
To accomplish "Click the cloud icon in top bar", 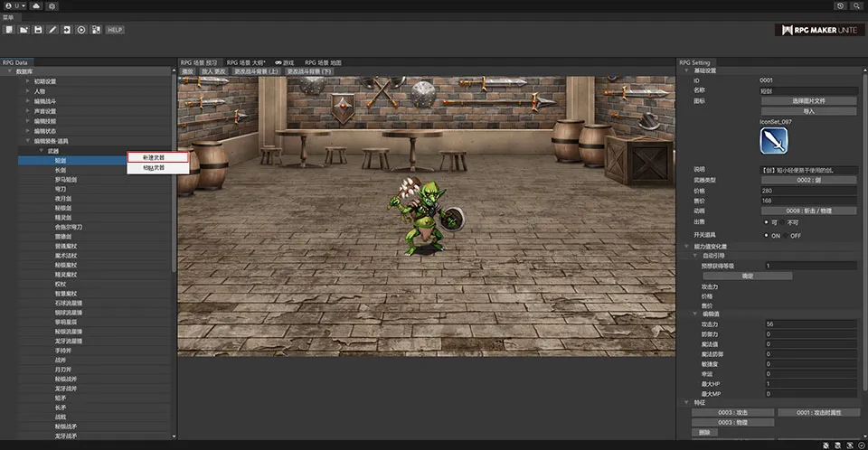I will pos(35,5).
